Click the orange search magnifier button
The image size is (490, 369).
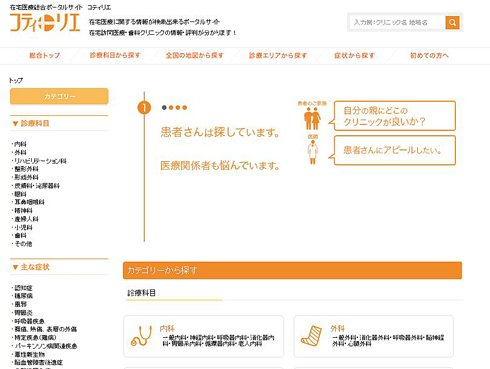(452, 23)
